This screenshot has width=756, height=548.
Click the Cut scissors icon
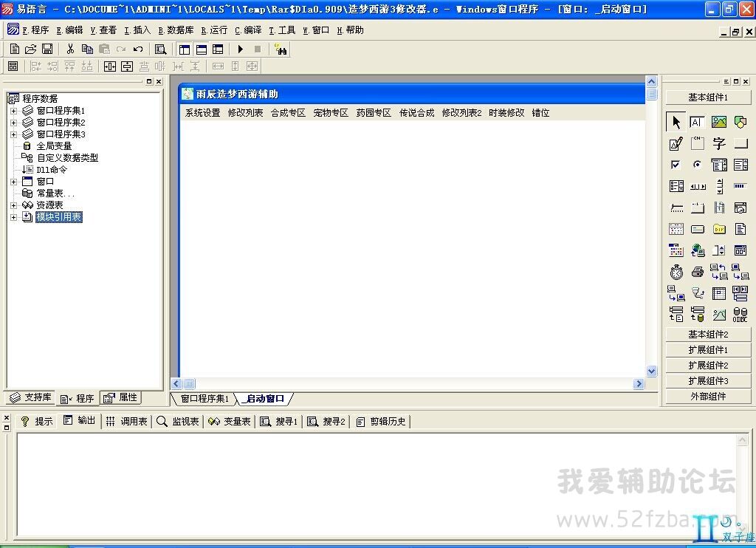(70, 49)
